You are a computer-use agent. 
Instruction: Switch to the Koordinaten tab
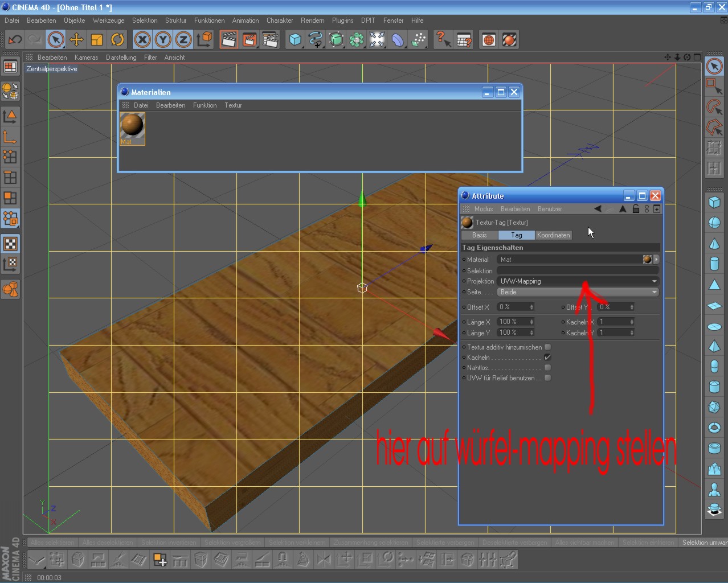[x=553, y=235]
